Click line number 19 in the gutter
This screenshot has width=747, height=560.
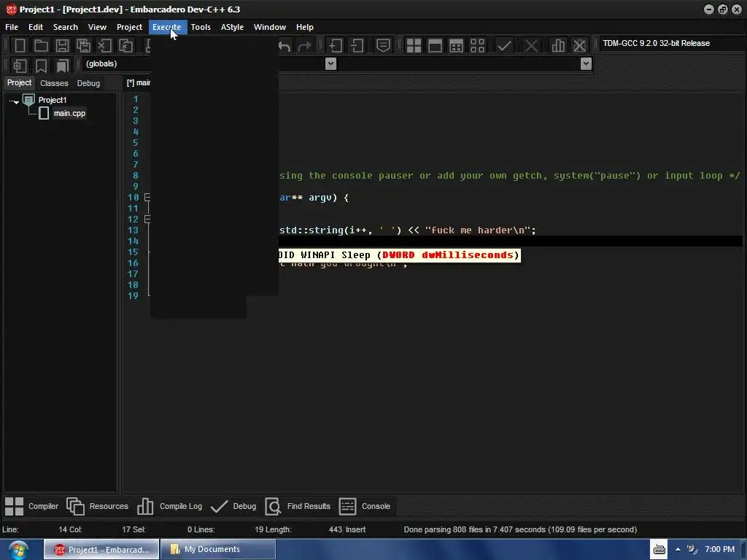(x=133, y=296)
